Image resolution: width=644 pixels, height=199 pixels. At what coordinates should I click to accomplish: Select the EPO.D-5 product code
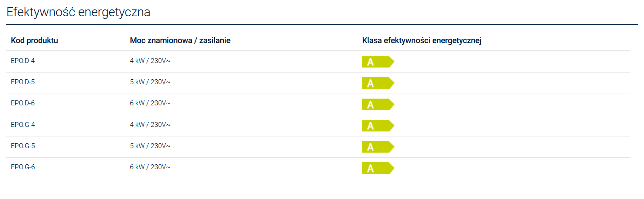(x=23, y=82)
